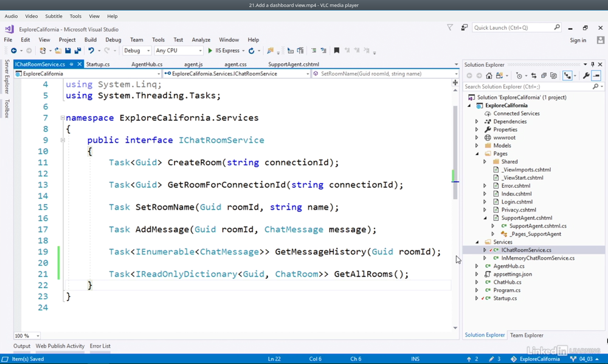The height and width of the screenshot is (364, 608).
Task: Click the New Project toolbar icon
Action: pyautogui.click(x=43, y=51)
